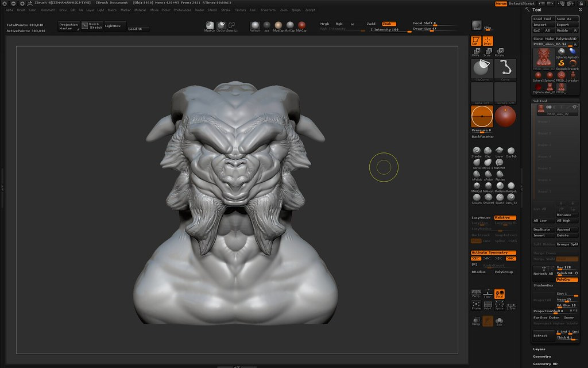Expand the Layers section
This screenshot has height=368, width=588.
pos(539,349)
